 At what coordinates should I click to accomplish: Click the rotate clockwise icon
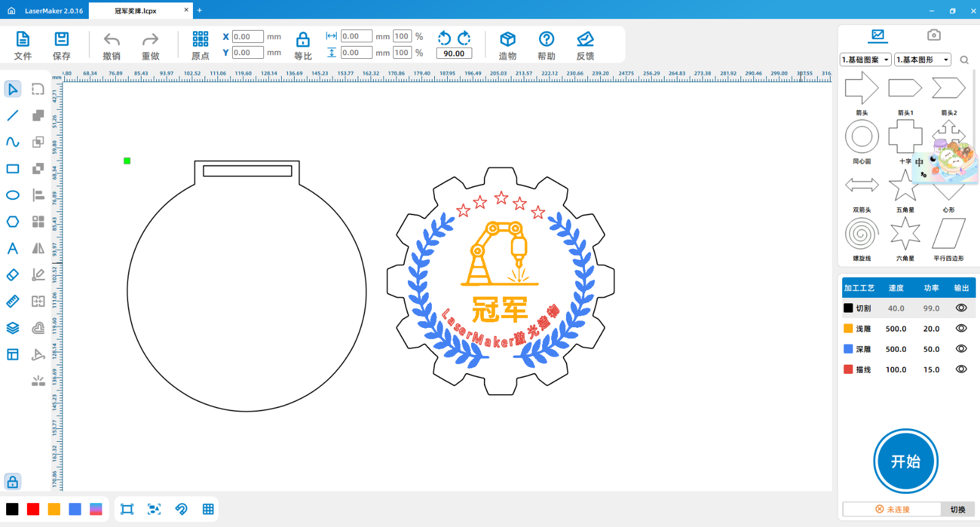464,39
